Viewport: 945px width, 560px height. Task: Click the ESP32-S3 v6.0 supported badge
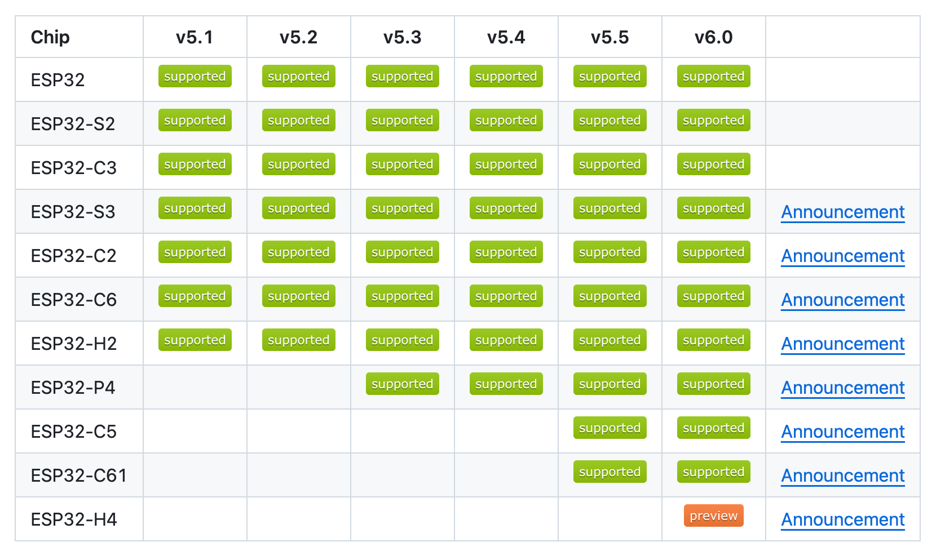coord(713,208)
